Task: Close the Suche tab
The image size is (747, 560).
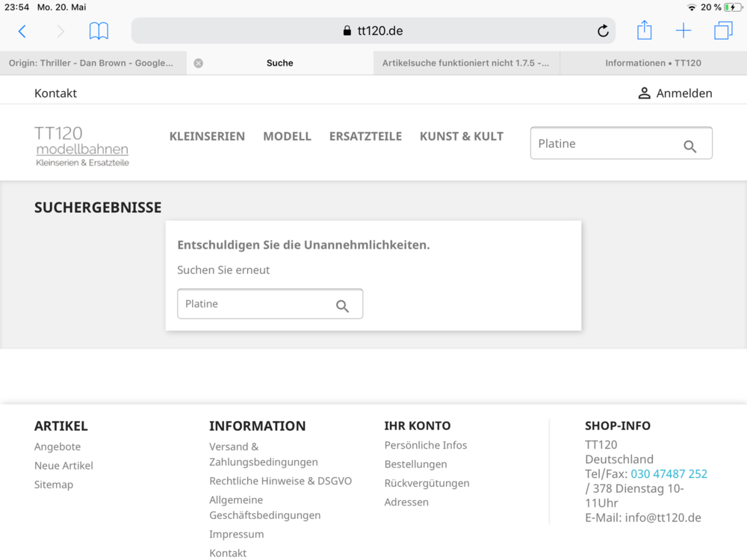Action: click(198, 63)
